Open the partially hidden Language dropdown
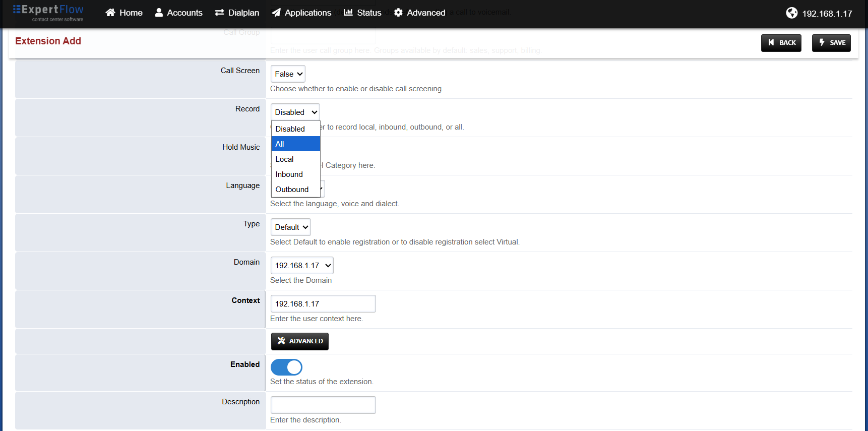Screen dimensions: 868x431 click(323, 189)
